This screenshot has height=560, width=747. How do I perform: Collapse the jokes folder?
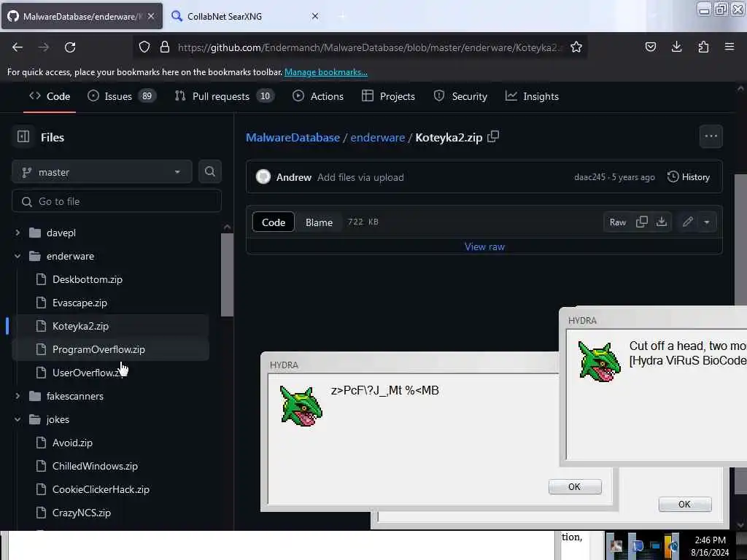point(18,419)
